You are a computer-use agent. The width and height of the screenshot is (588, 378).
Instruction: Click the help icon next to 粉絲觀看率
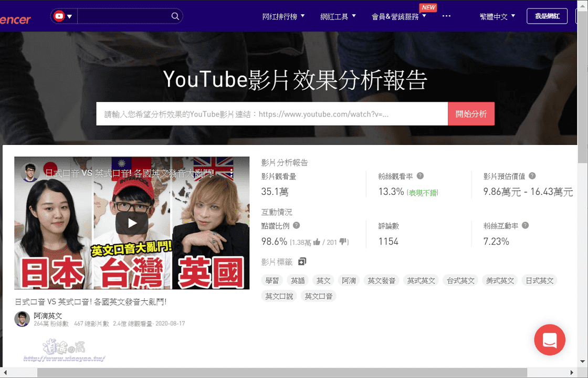[x=420, y=176]
